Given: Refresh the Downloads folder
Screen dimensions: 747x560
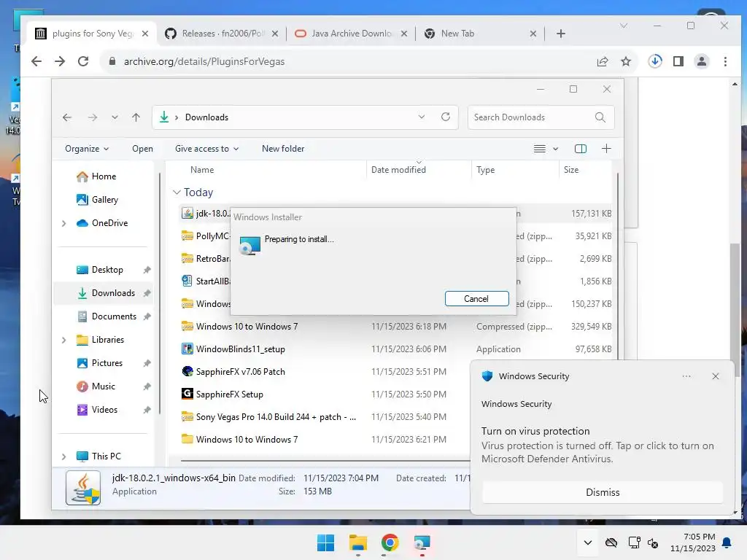Looking at the screenshot, I should 446,117.
